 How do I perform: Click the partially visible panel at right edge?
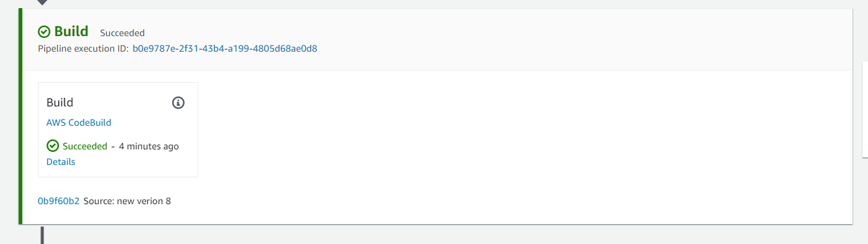click(866, 110)
